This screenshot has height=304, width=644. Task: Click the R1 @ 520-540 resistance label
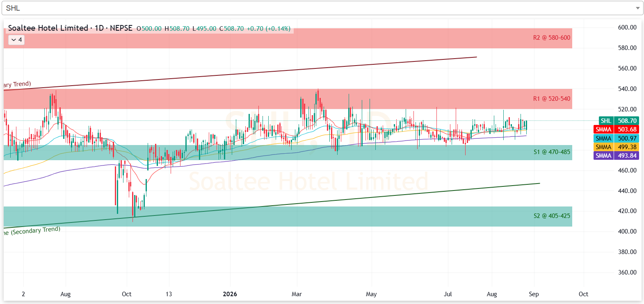(x=551, y=99)
